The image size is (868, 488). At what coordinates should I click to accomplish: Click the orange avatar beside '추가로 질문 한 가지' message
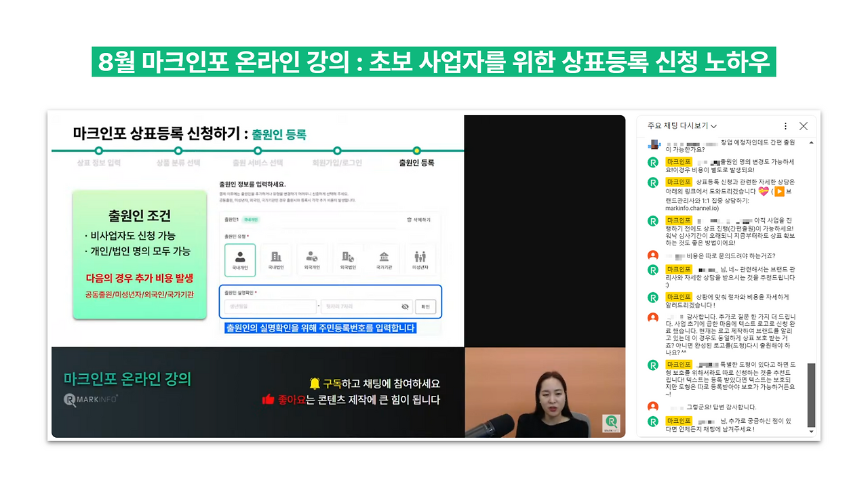[653, 317]
